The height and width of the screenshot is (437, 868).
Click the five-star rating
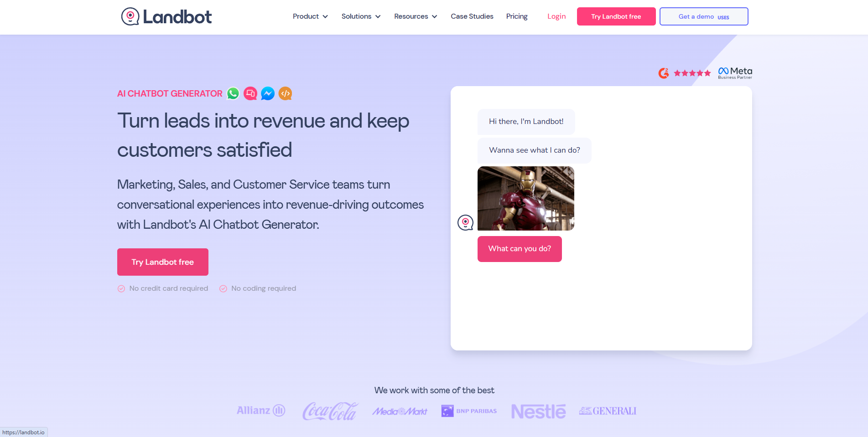(x=692, y=73)
